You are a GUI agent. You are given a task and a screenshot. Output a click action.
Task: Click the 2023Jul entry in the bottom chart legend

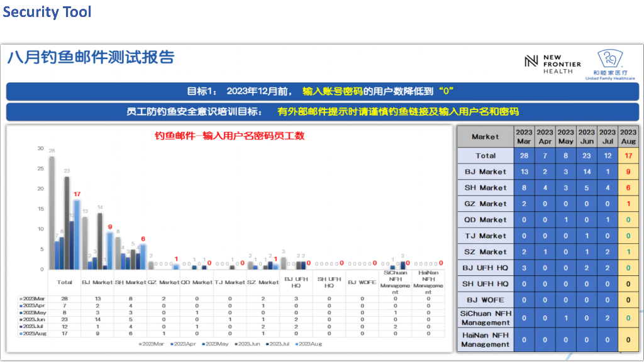click(x=277, y=344)
